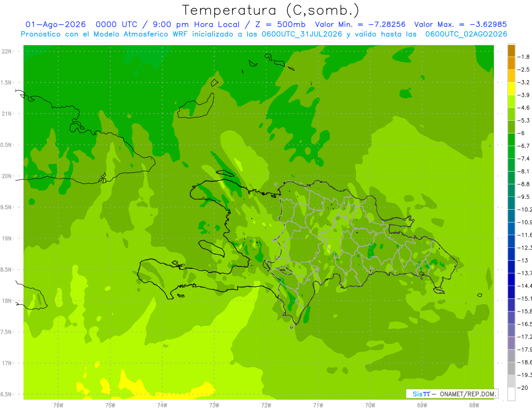Select the date '01-Ago-2026' in the header
This screenshot has width=532, height=411.
[x=56, y=24]
